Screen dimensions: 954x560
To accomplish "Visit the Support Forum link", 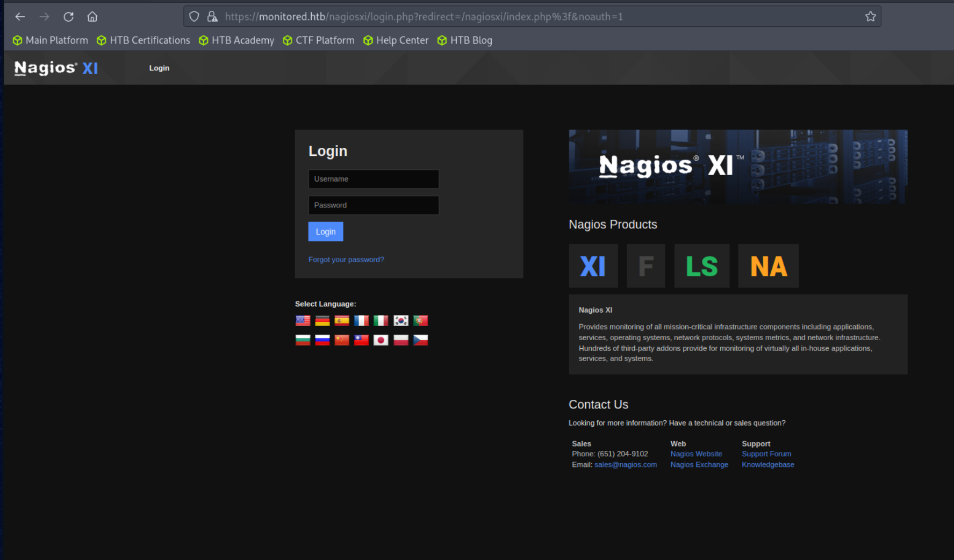I will (766, 454).
